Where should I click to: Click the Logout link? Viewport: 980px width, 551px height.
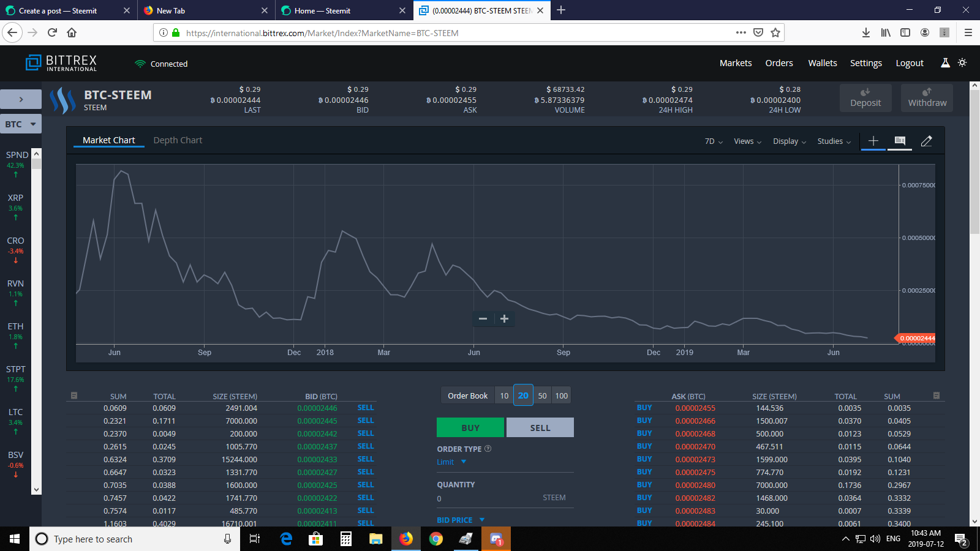[910, 63]
